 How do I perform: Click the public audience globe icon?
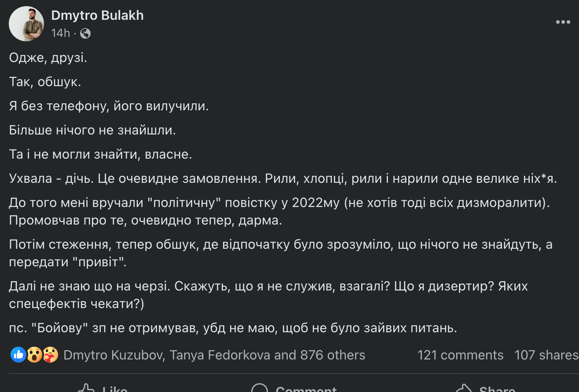85,33
